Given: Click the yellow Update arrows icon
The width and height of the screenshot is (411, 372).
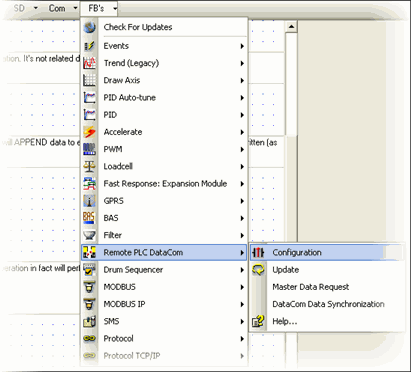Looking at the screenshot, I should click(x=258, y=270).
